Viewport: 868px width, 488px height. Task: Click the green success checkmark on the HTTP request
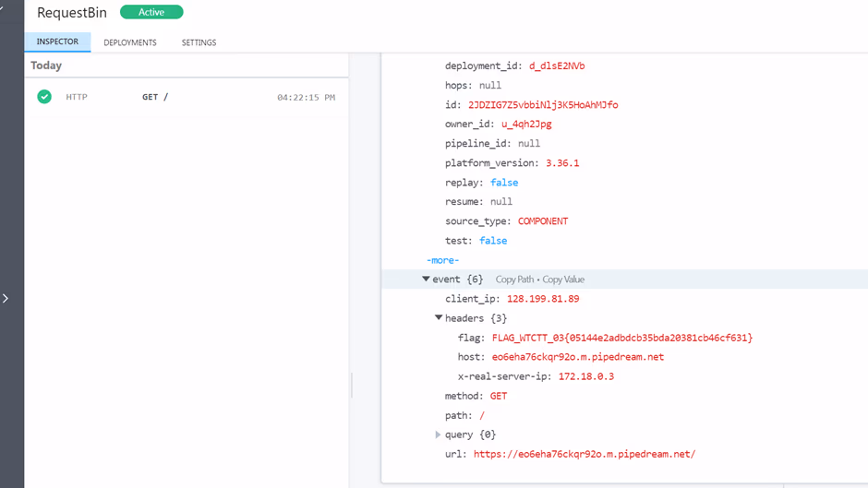pos(44,97)
